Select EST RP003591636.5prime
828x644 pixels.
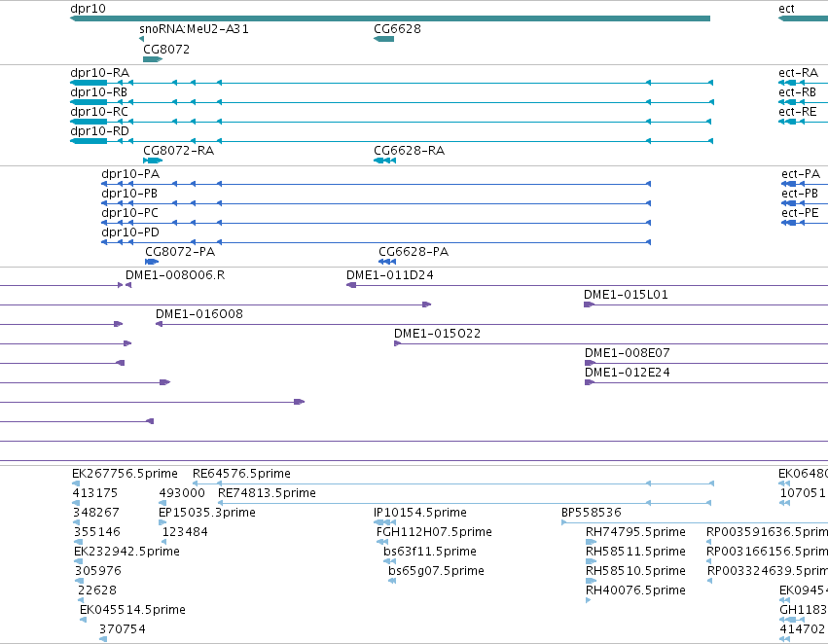click(709, 543)
